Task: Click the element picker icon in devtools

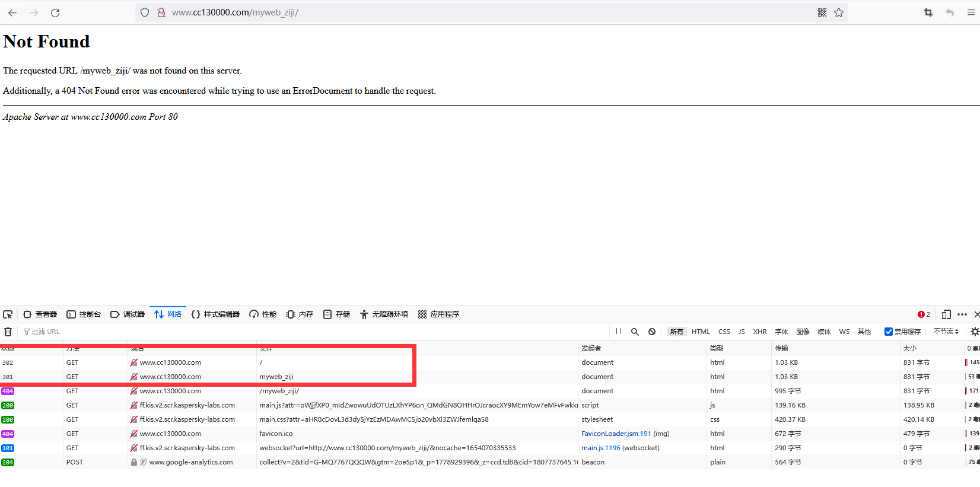Action: [8, 314]
